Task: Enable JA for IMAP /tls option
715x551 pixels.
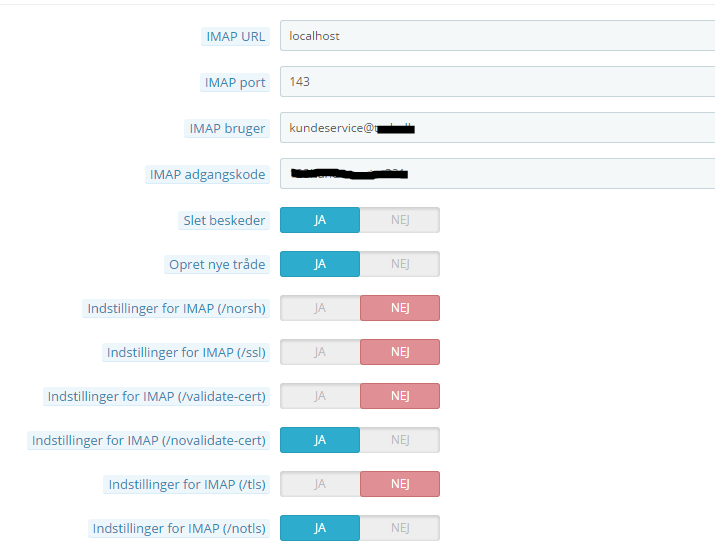Action: (x=320, y=484)
